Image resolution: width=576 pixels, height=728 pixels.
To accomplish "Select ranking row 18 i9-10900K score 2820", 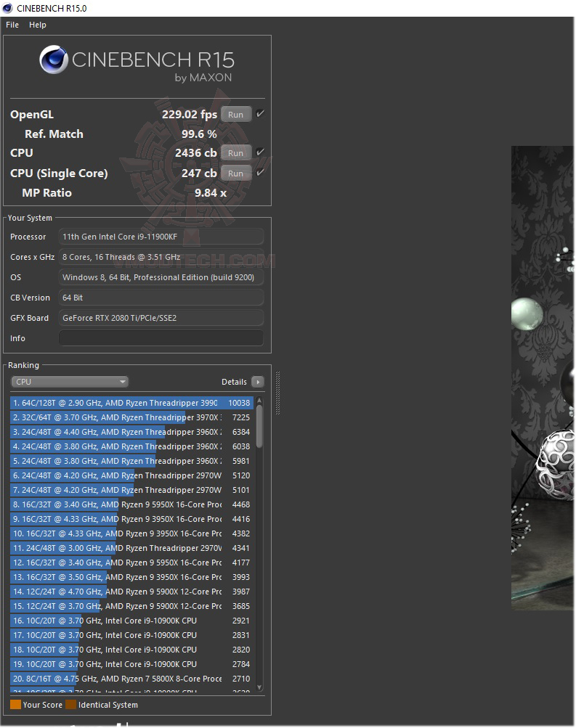I will coord(132,650).
